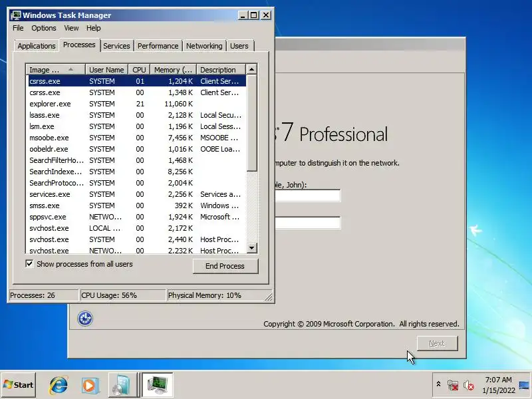Screen dimensions: 532x399
Task: Click the process list scroll up arrow
Action: tap(251, 70)
